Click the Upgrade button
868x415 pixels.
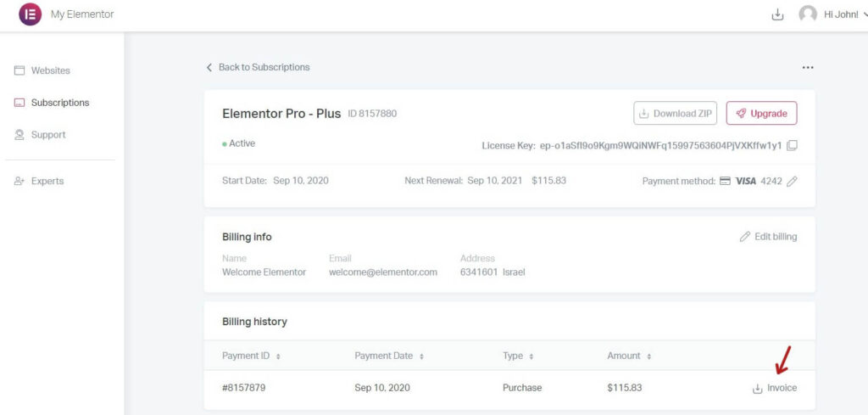pyautogui.click(x=761, y=113)
